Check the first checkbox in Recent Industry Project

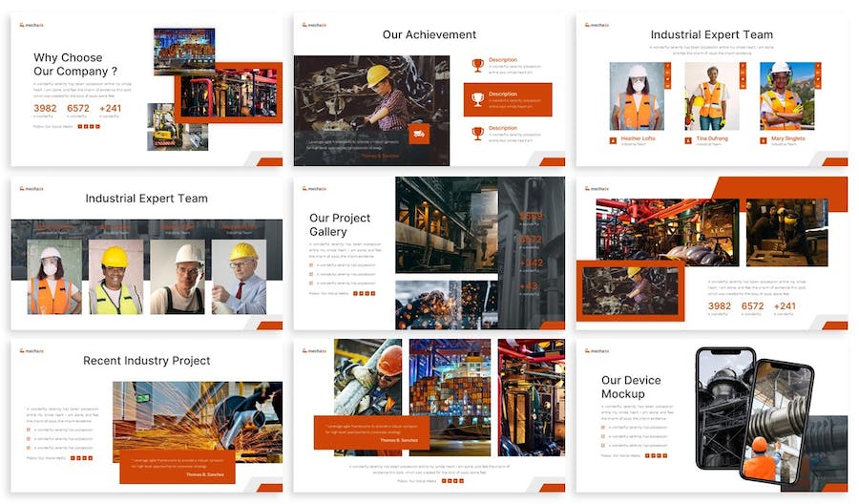29,430
